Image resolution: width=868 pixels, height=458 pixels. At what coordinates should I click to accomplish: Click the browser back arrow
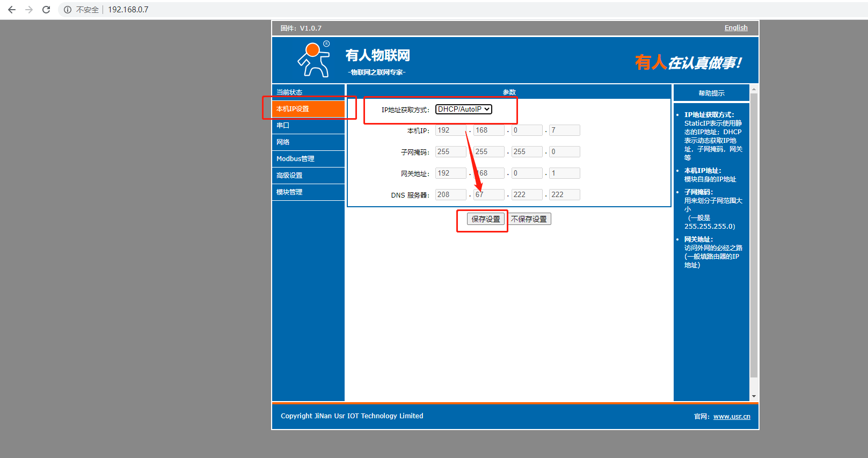pos(12,10)
